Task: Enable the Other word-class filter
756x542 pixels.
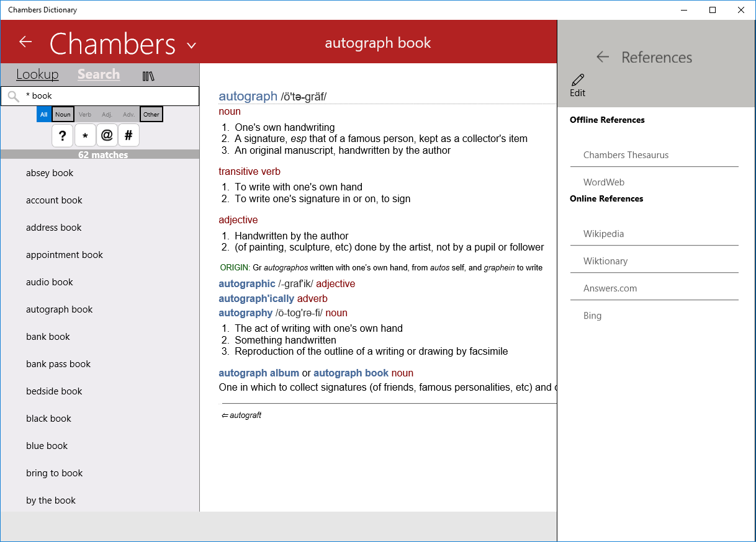Action: [151, 114]
